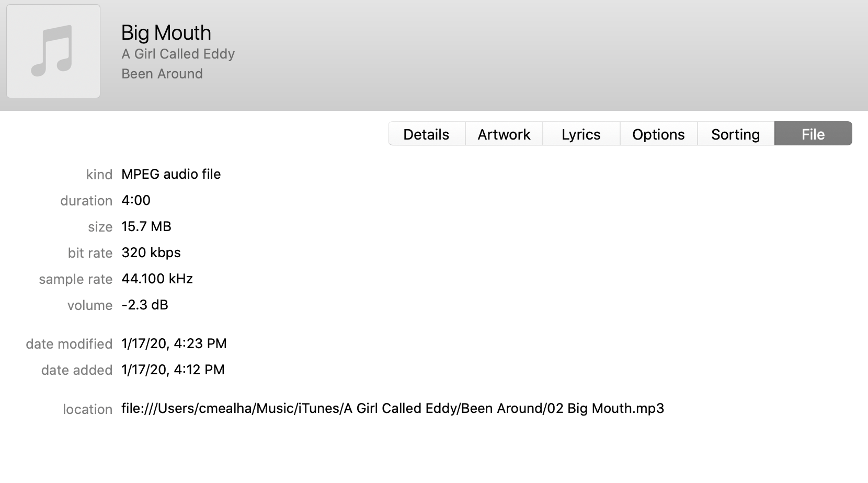Click the location label
The width and height of the screenshot is (868, 483).
click(87, 409)
